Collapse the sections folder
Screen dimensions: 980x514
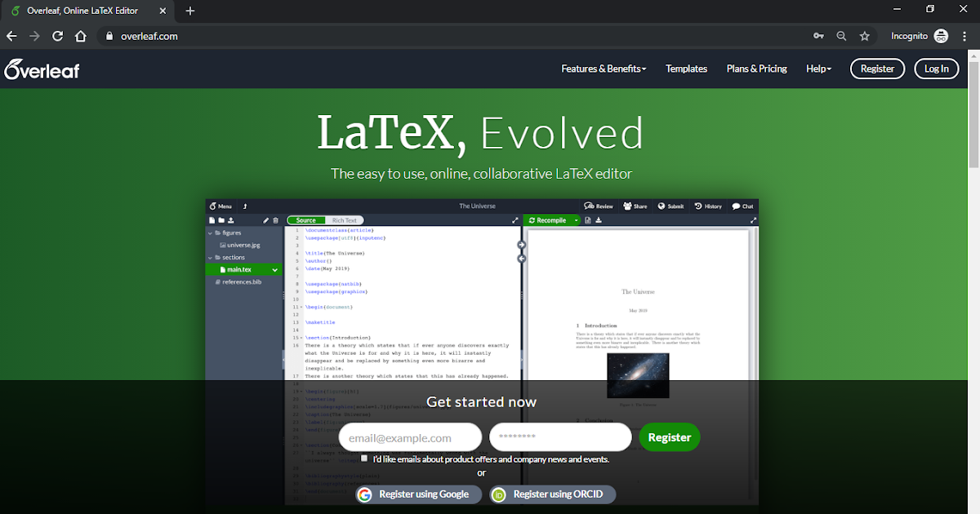tap(212, 257)
